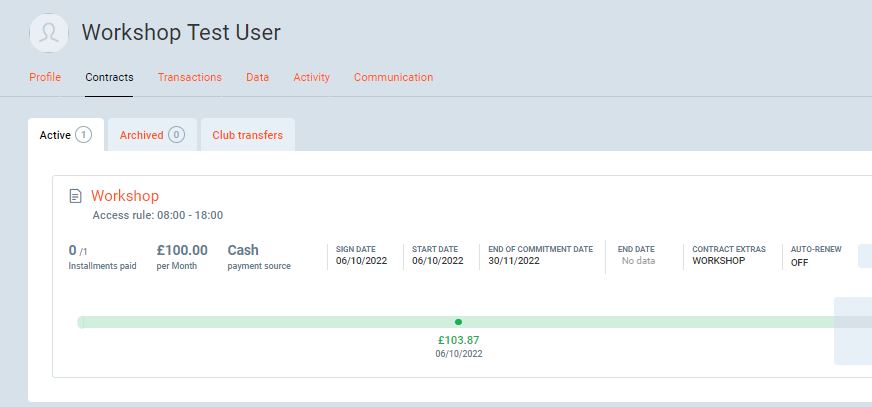
Task: Open the Club transfers tab
Action: coord(247,135)
